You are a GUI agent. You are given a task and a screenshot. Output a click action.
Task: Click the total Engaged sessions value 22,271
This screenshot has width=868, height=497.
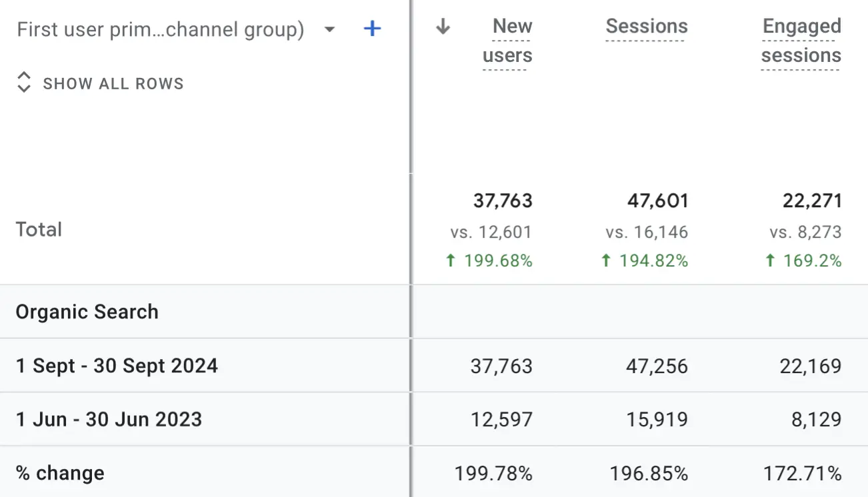[812, 201]
